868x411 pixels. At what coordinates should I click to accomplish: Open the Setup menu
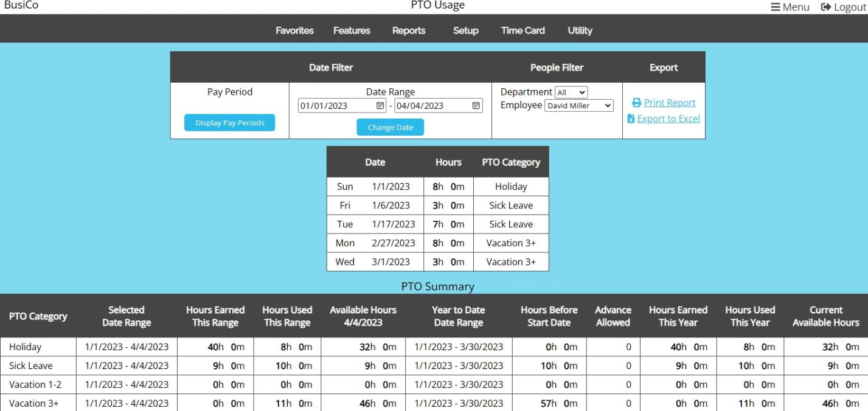tap(465, 30)
